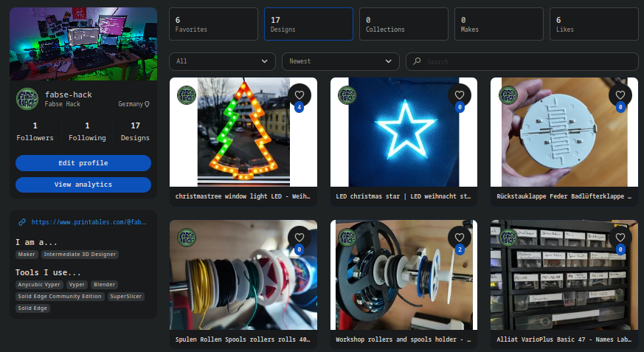Click author avatar on Workshop rollers card
644x352 pixels.
[x=347, y=238]
